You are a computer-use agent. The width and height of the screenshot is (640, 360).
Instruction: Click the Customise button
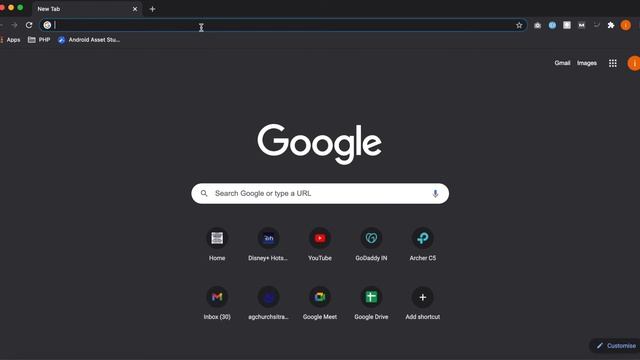point(616,346)
